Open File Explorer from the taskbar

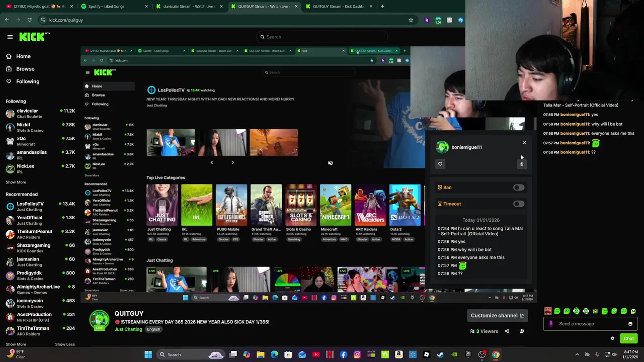tap(261, 354)
